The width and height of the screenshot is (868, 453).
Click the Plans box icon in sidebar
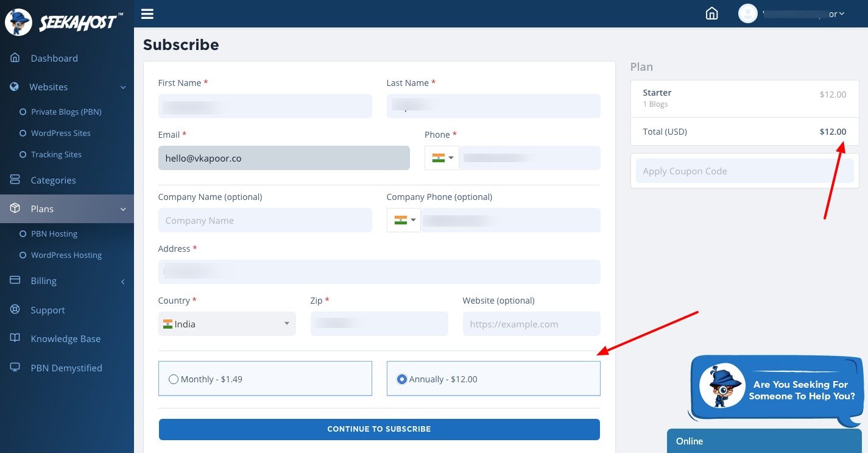point(14,209)
